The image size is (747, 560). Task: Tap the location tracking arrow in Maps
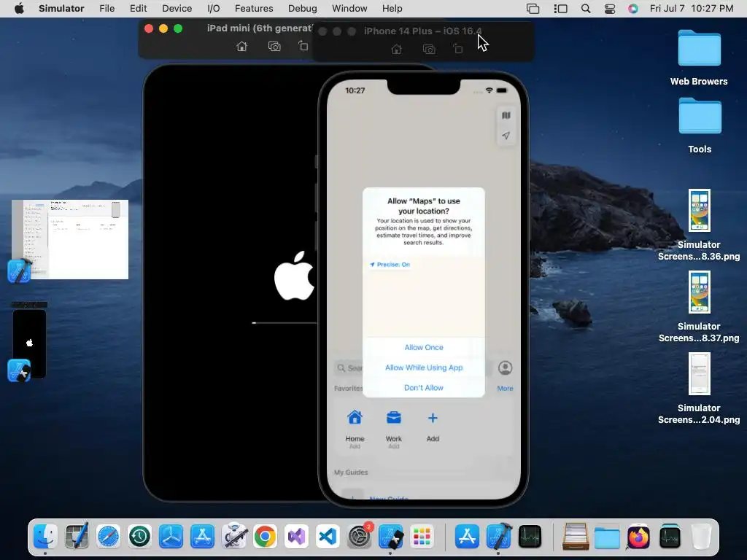click(x=506, y=136)
